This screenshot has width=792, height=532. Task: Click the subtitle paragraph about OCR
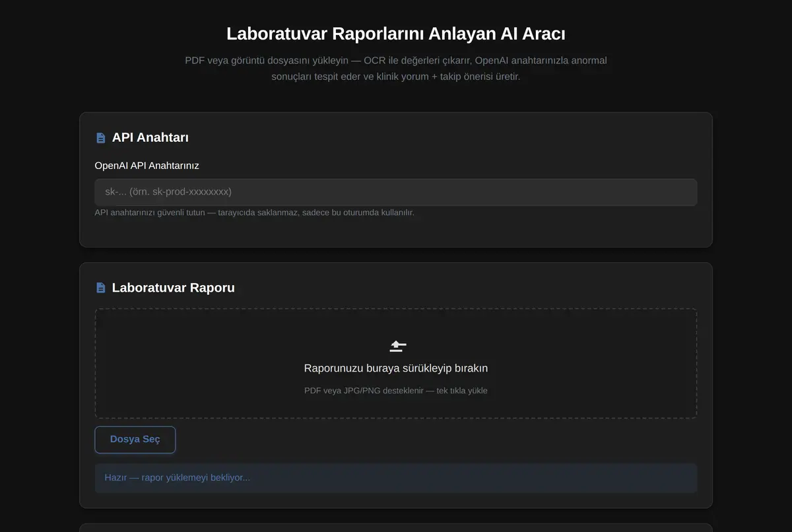click(396, 69)
